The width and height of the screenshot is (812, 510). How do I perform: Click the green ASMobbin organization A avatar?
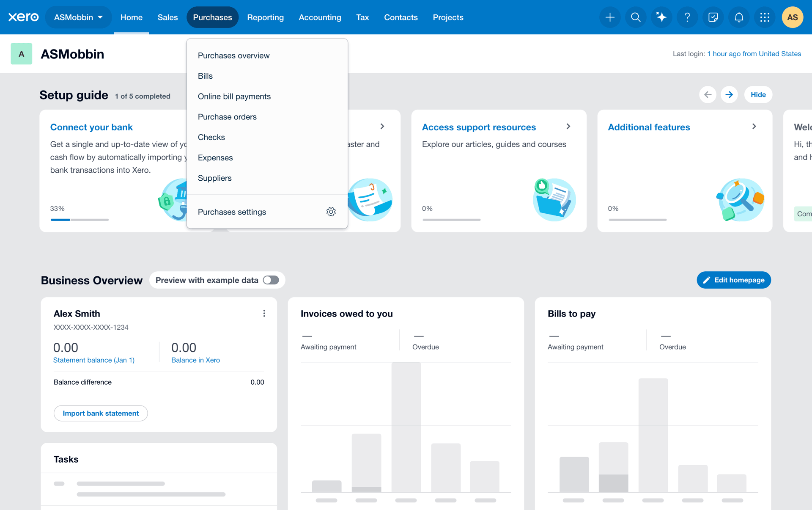[22, 54]
